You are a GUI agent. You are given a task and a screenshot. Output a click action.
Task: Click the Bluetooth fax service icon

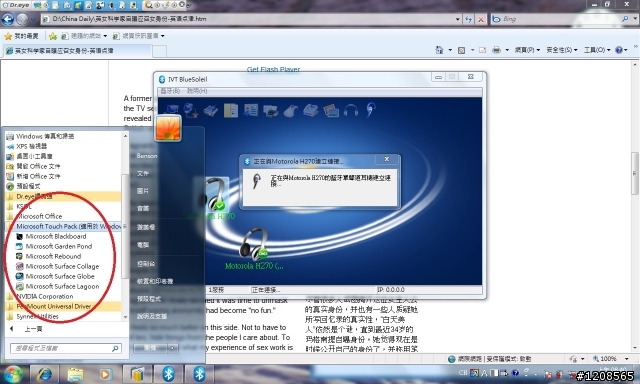click(x=211, y=110)
